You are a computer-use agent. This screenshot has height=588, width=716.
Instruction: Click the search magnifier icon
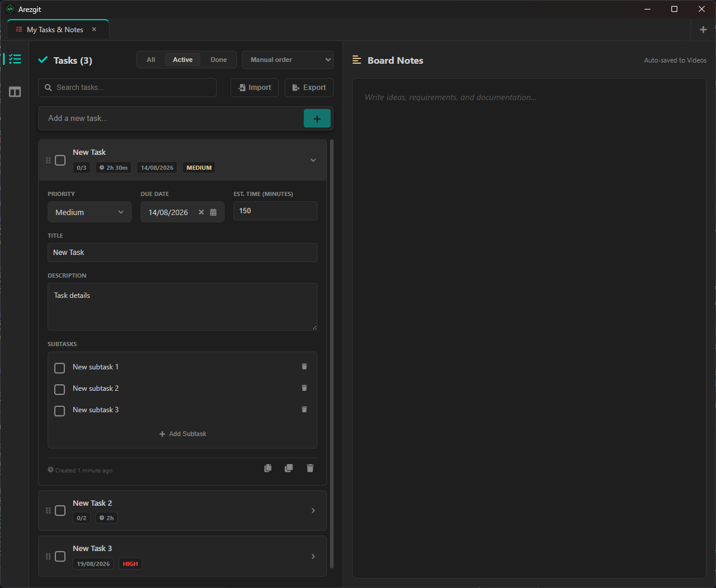pos(48,88)
